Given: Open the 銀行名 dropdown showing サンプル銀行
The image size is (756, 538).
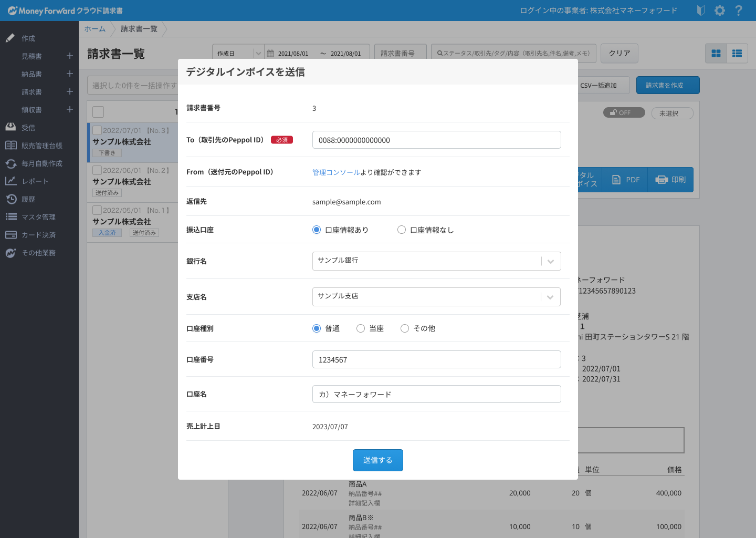Looking at the screenshot, I should [550, 261].
